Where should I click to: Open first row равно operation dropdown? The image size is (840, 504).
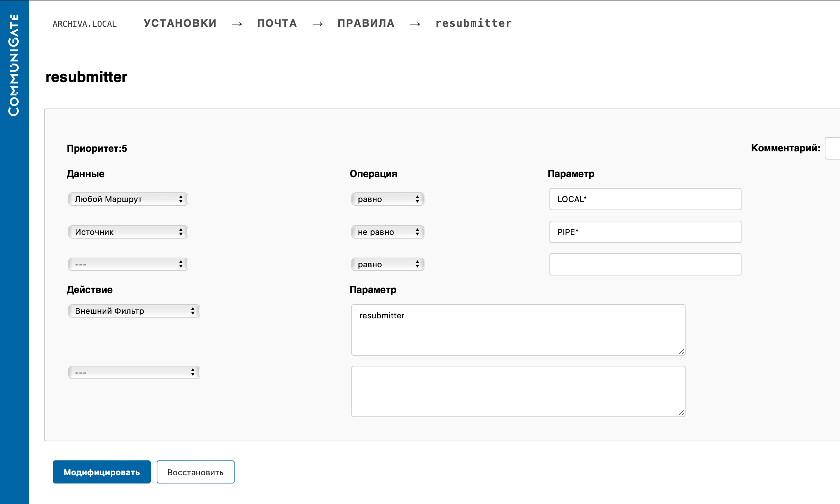coord(388,199)
